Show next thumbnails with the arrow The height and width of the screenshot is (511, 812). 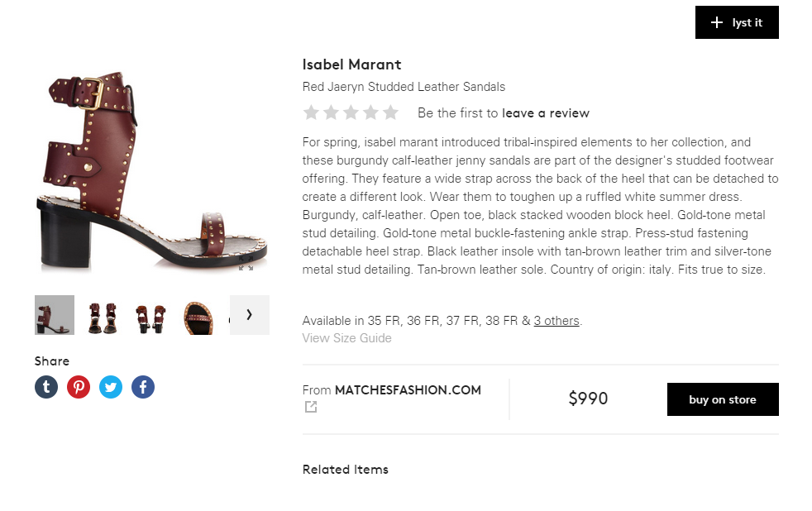(249, 315)
